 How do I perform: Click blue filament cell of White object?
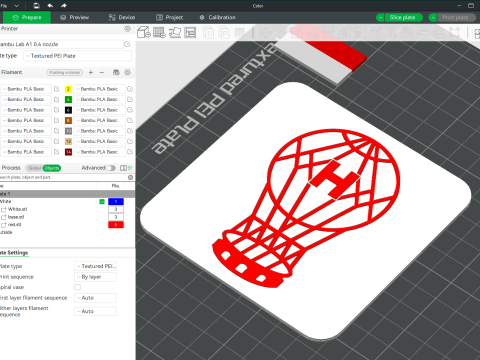point(116,201)
